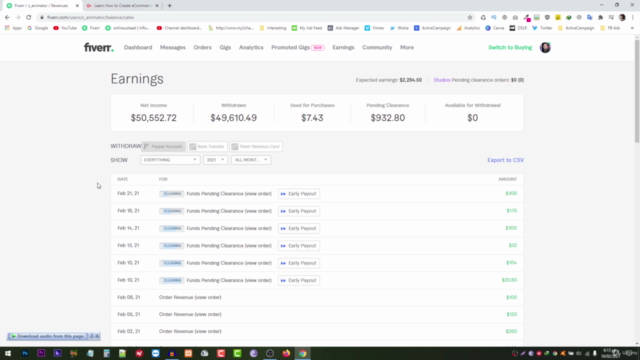The image size is (640, 360).
Task: Click the $20.80 amount in the table
Action: (x=509, y=280)
